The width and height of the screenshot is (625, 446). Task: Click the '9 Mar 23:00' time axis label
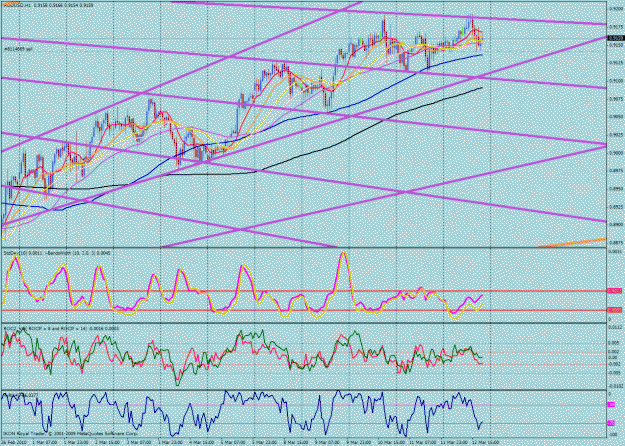pos(358,442)
